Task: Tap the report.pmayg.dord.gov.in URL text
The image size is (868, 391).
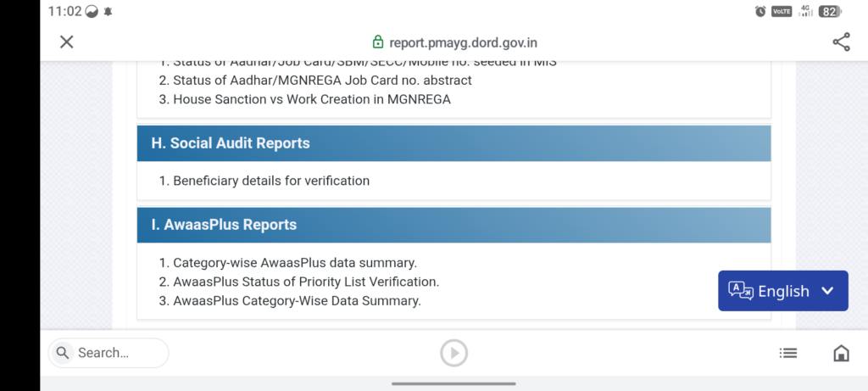Action: click(463, 42)
